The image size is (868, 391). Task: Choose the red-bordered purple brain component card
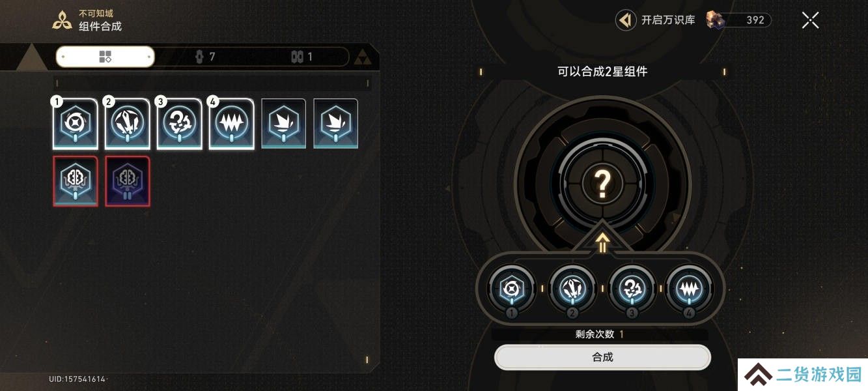coord(128,181)
